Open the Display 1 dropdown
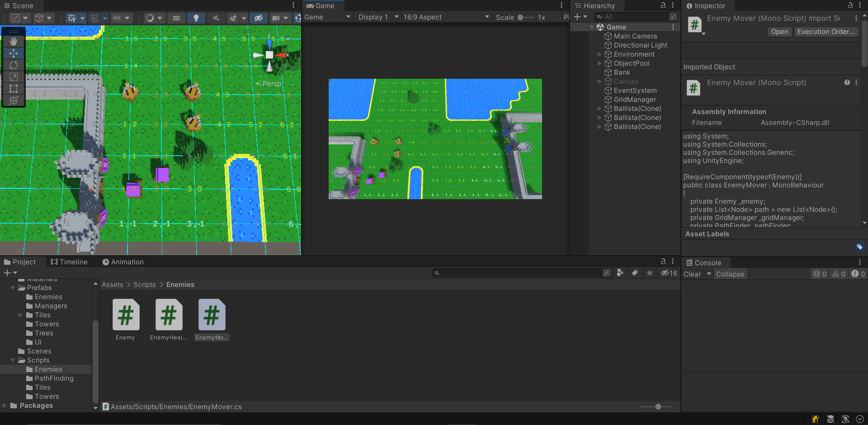This screenshot has width=868, height=425. coord(378,17)
